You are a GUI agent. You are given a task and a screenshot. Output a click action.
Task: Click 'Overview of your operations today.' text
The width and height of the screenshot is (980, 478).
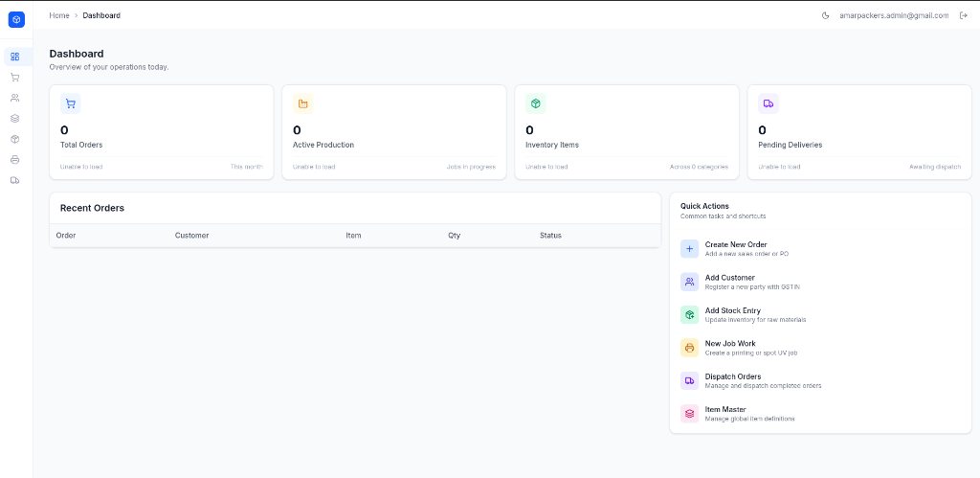click(x=109, y=67)
